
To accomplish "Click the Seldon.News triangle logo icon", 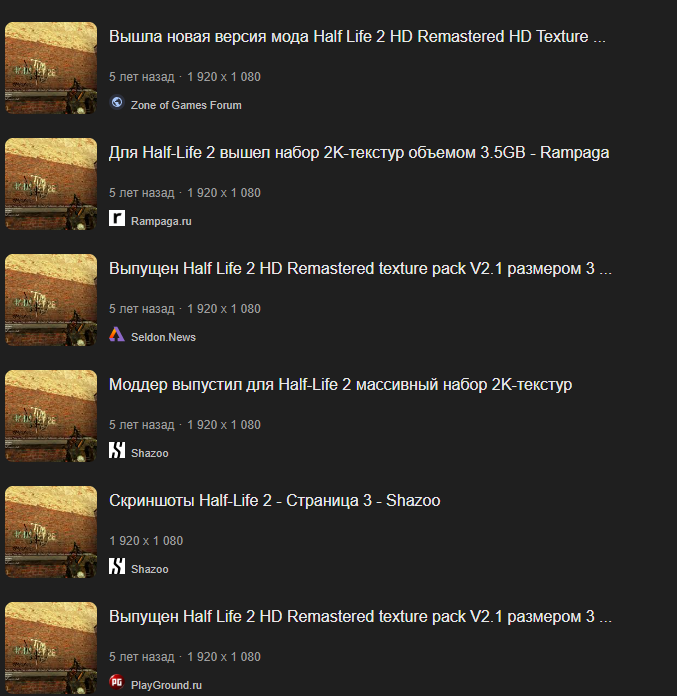I will 117,334.
